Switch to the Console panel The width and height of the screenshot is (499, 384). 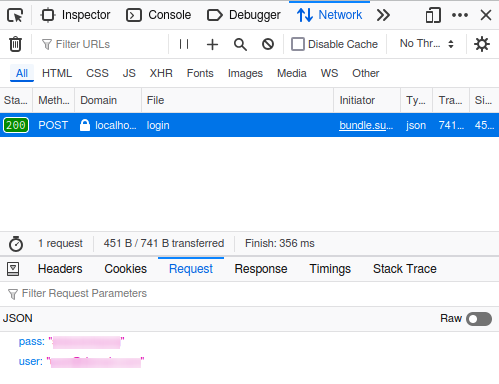point(159,15)
